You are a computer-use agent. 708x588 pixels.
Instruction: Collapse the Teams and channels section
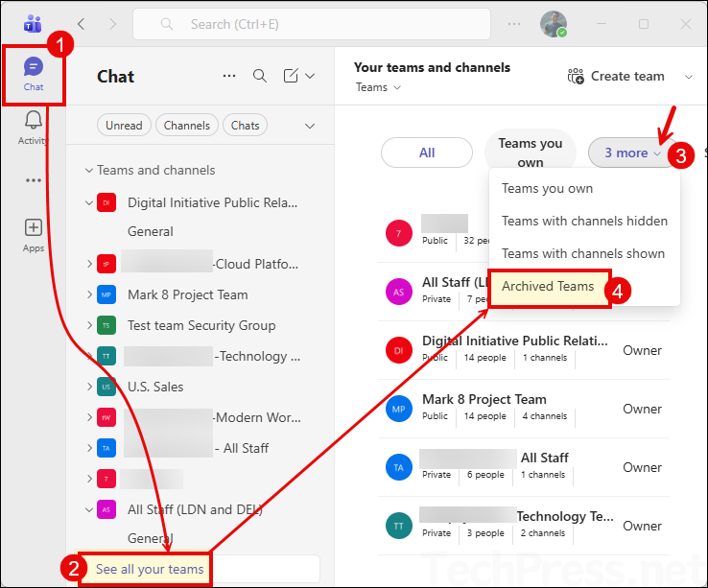(89, 171)
